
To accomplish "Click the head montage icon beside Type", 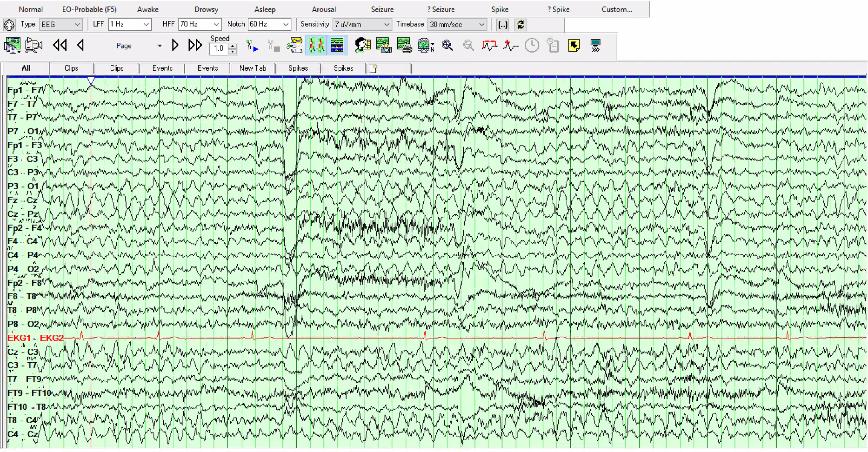I will [x=9, y=25].
